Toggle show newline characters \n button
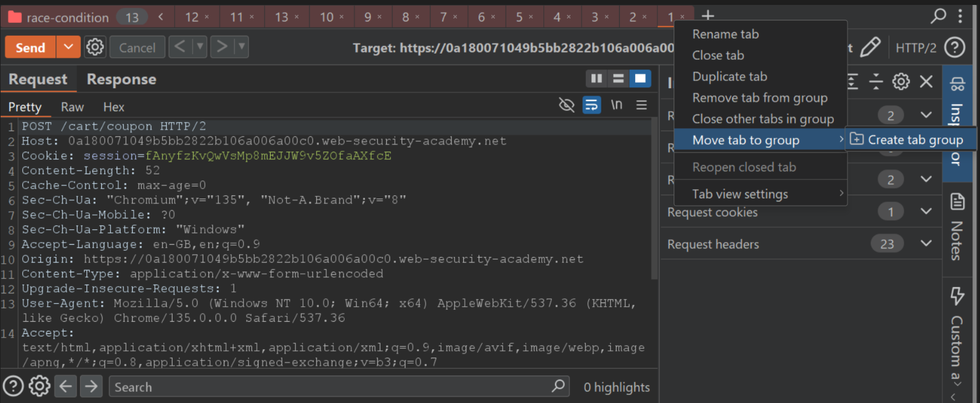This screenshot has height=403, width=980. point(616,105)
